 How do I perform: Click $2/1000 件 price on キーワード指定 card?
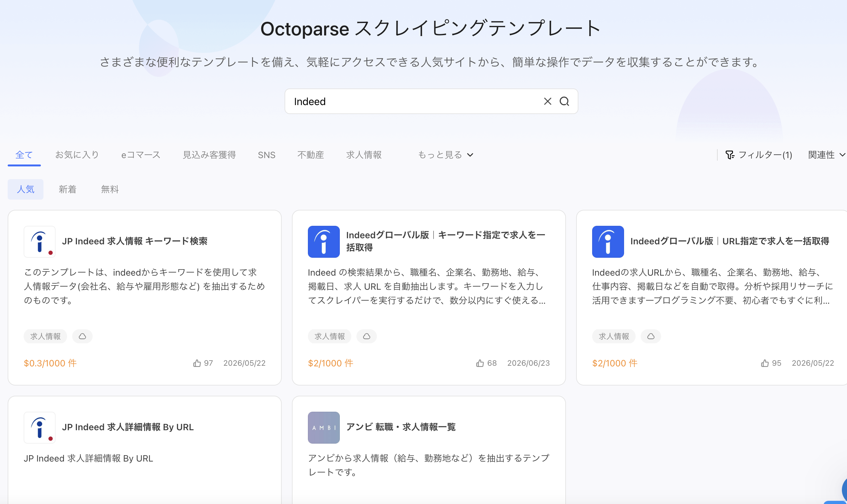(x=331, y=363)
